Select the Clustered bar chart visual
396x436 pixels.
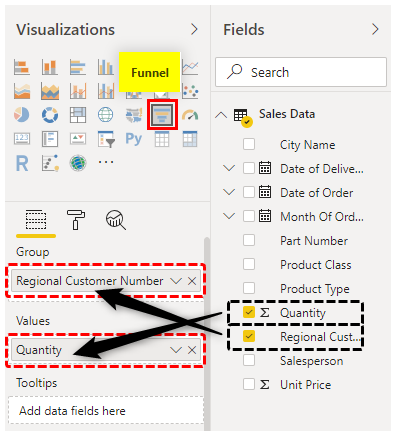(x=78, y=67)
